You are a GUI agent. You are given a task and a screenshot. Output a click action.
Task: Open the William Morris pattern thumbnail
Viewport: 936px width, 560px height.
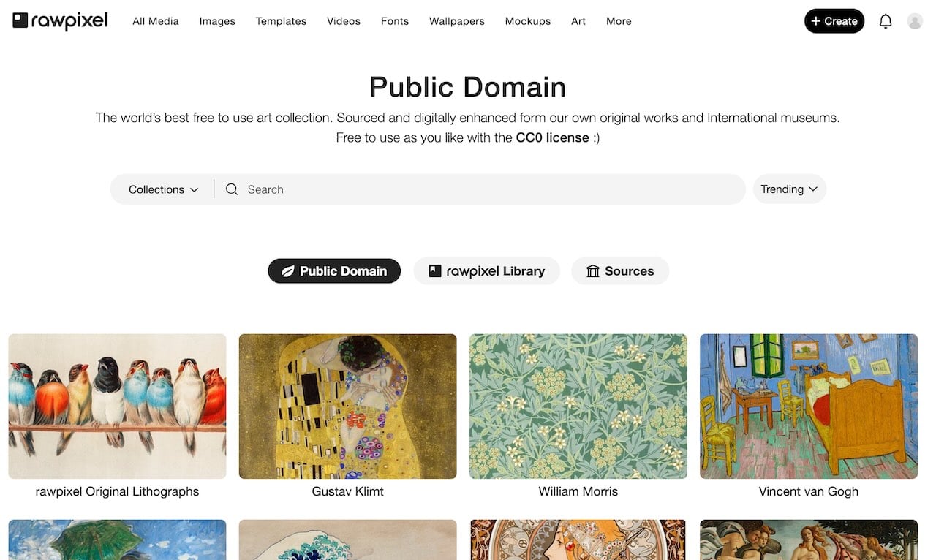[578, 406]
